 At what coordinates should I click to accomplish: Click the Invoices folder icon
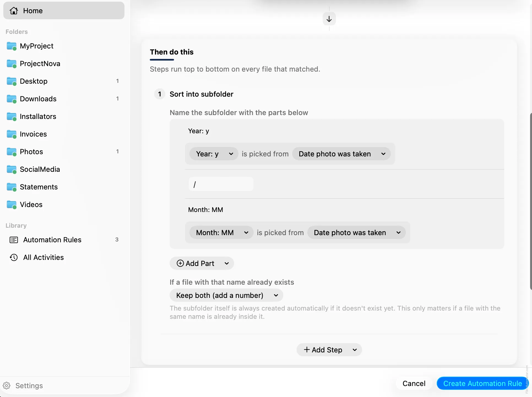(x=12, y=134)
